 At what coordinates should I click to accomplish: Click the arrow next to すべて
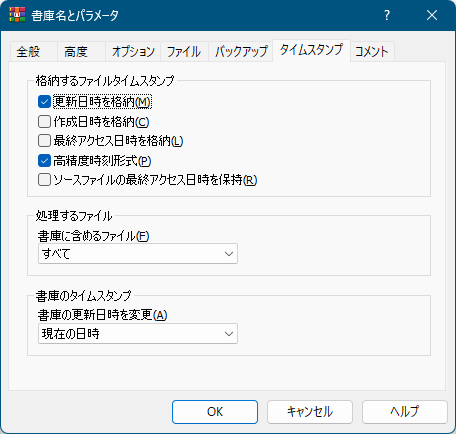[229, 254]
